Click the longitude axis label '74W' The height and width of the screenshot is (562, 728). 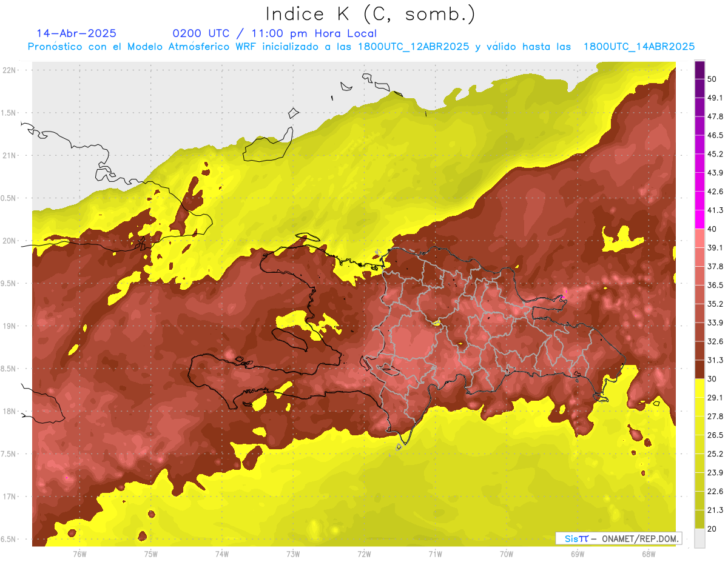pyautogui.click(x=222, y=554)
